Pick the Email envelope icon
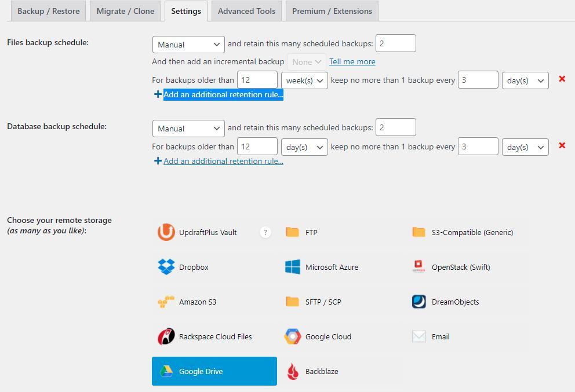The width and height of the screenshot is (575, 392). [x=418, y=336]
